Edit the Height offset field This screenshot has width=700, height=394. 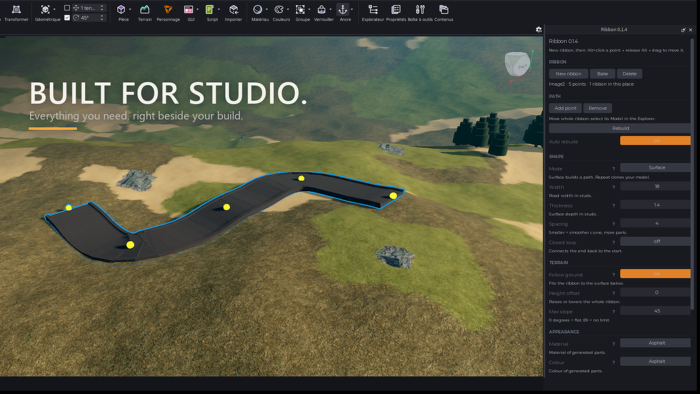(x=655, y=292)
